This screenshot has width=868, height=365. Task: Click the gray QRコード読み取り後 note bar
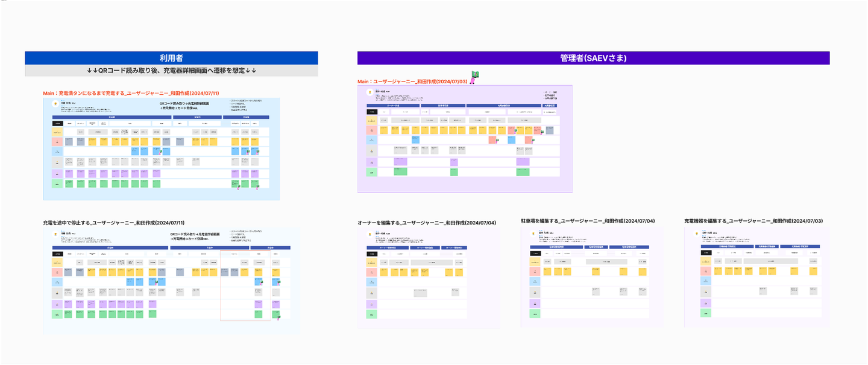click(171, 71)
